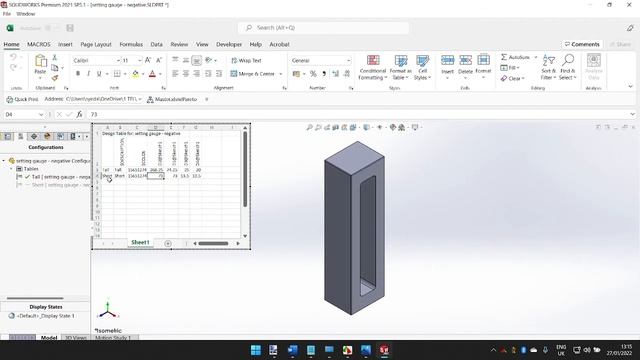Select the Sheet1 worksheet tab
Image resolution: width=640 pixels, height=360 pixels.
coord(140,242)
